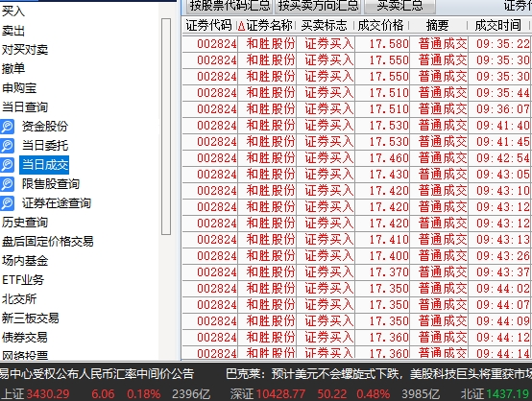The width and height of the screenshot is (532, 401).
Task: Select the trade row at 09:35:44
Action: tap(357, 93)
